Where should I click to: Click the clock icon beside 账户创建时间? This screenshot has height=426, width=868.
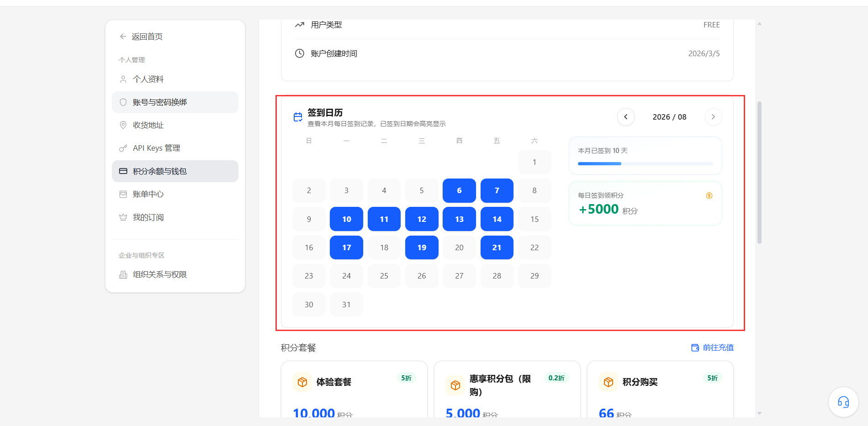[x=300, y=53]
